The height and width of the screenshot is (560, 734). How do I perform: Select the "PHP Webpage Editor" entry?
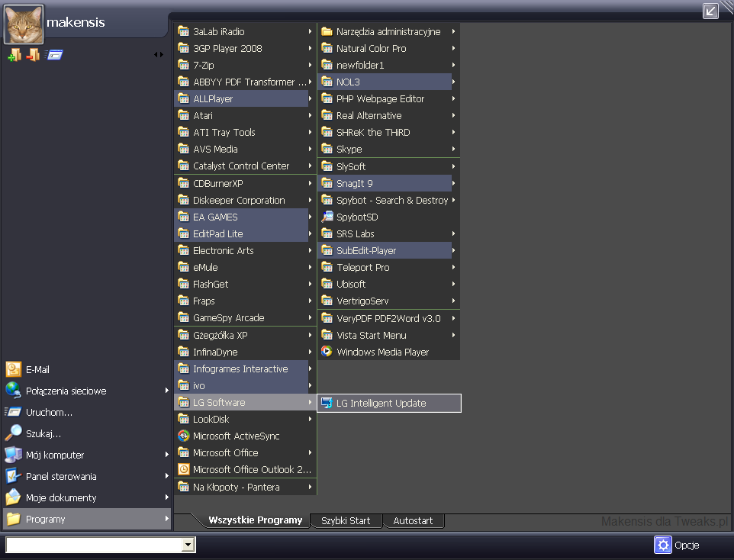coord(388,98)
